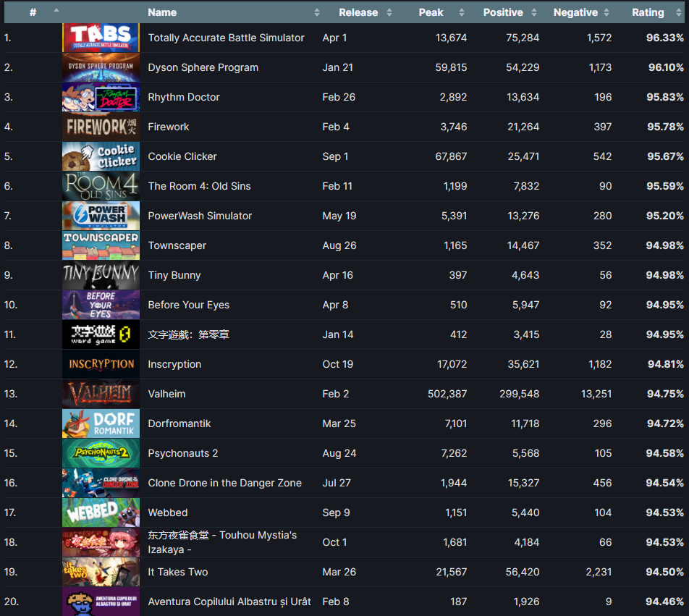Click the Dorfromantik logo thumbnail
The height and width of the screenshot is (616, 689).
(x=101, y=423)
